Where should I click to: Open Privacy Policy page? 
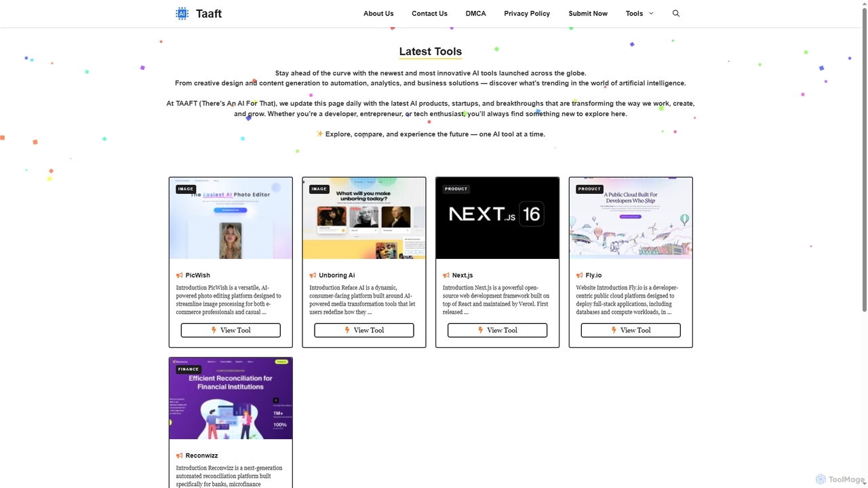527,14
